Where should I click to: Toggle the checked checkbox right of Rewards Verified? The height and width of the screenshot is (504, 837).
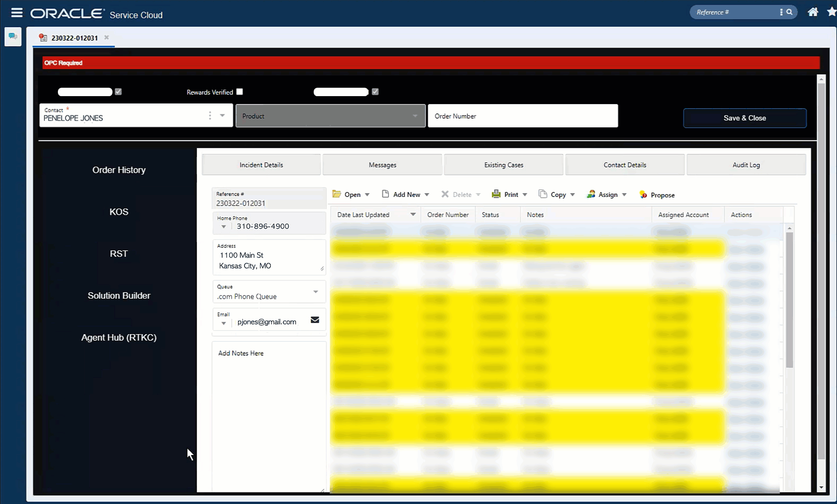[x=375, y=92]
